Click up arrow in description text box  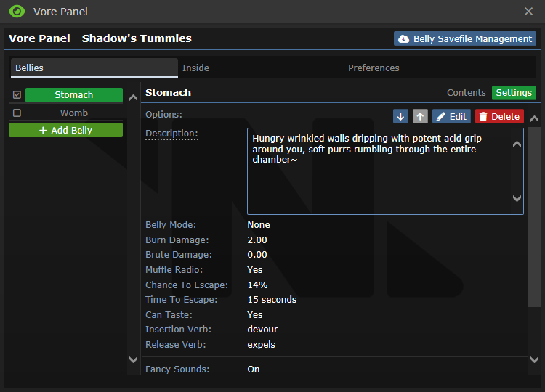point(517,144)
